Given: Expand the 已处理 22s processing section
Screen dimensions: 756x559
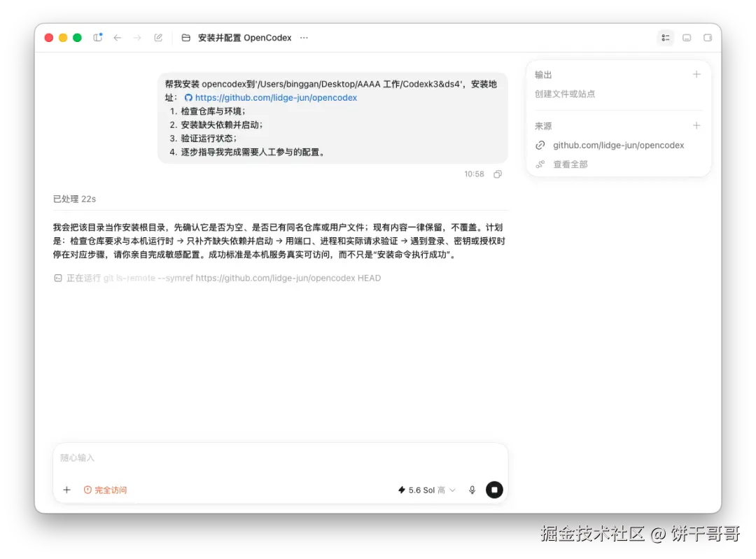Looking at the screenshot, I should 74,199.
